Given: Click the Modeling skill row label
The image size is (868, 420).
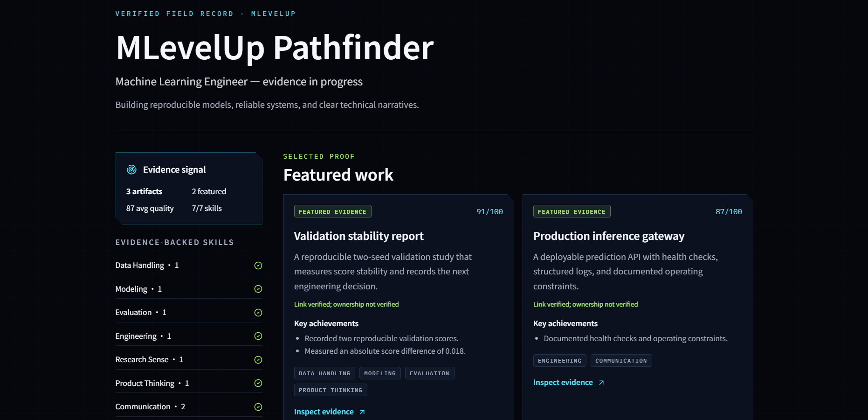Looking at the screenshot, I should coord(138,289).
